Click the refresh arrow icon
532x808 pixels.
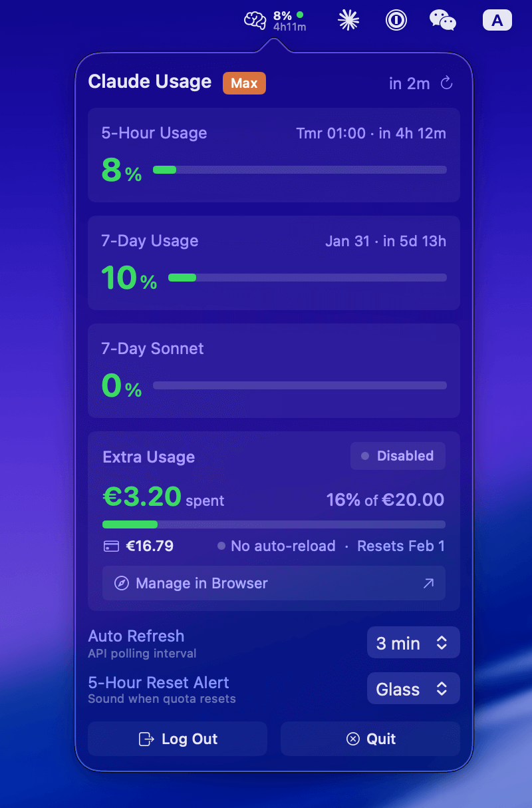[x=447, y=83]
